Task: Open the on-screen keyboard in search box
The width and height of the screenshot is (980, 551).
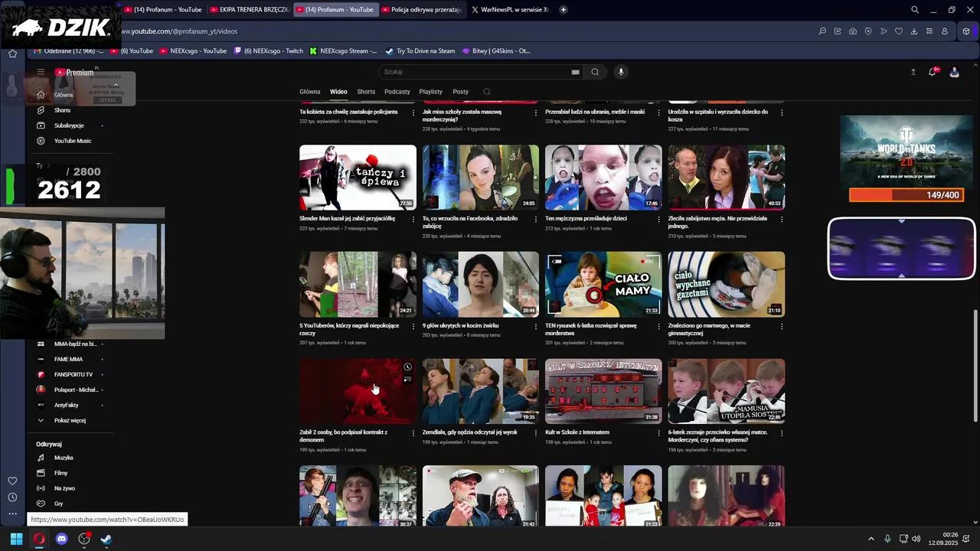Action: pyautogui.click(x=575, y=72)
